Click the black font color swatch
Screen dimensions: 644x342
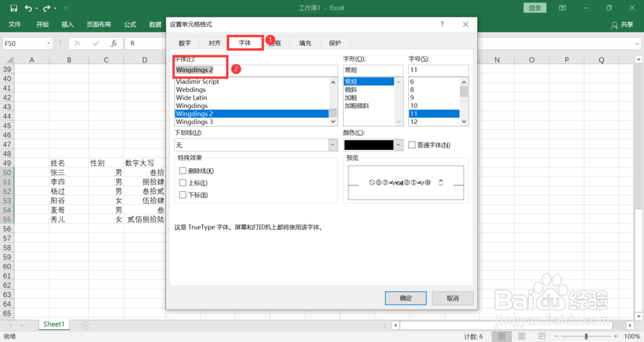pos(368,145)
